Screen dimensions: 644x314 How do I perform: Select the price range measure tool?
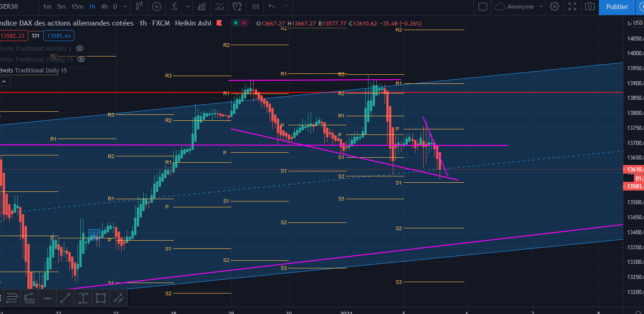83,299
